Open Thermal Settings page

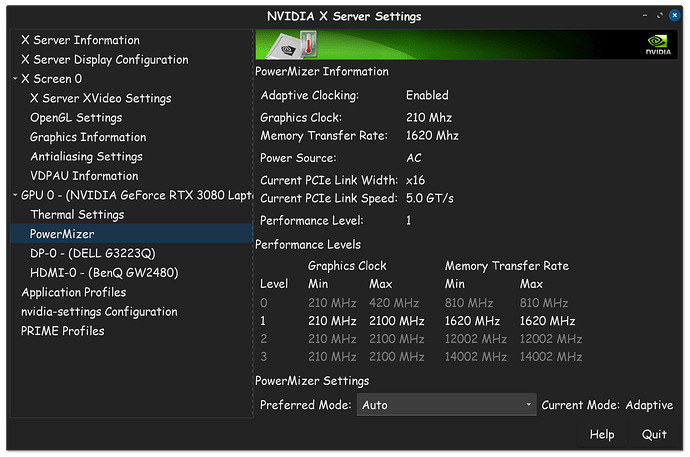pos(77,214)
